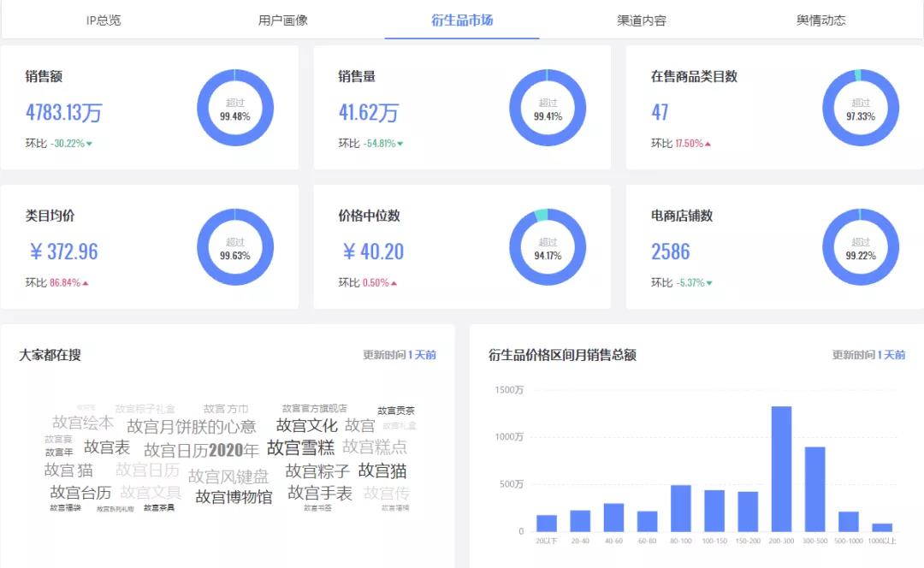The width and height of the screenshot is (924, 568).
Task: Click the 销售额 donut chart showing 99.48%
Action: coord(235,108)
